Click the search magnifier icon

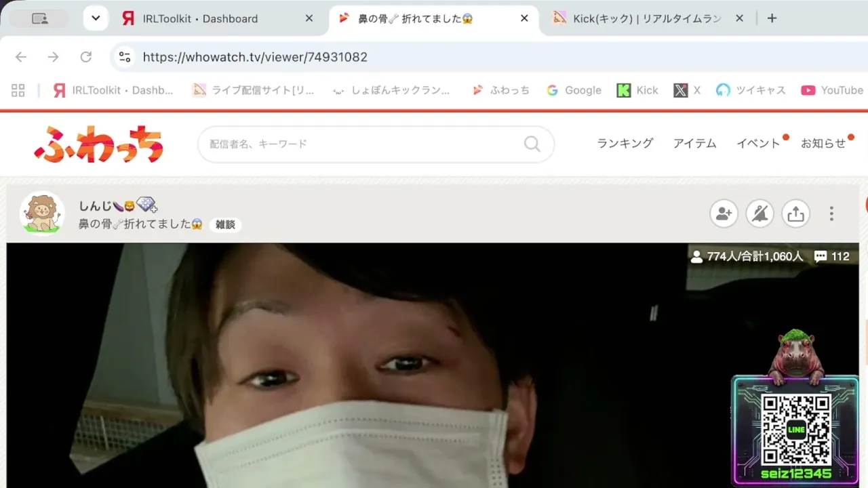(x=532, y=144)
